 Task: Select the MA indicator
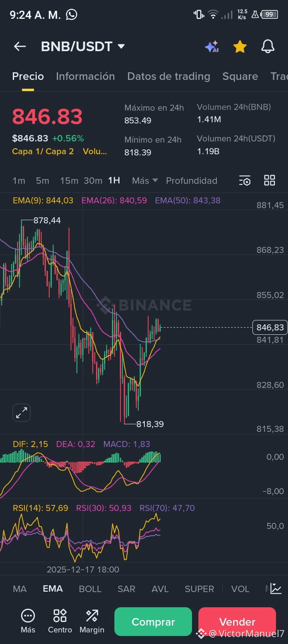pos(20,589)
